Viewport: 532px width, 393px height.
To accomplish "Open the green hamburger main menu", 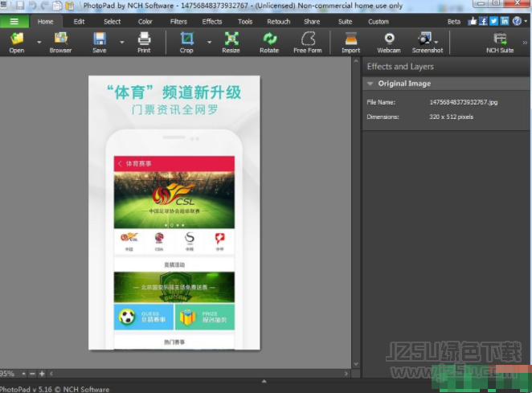I will click(x=14, y=22).
